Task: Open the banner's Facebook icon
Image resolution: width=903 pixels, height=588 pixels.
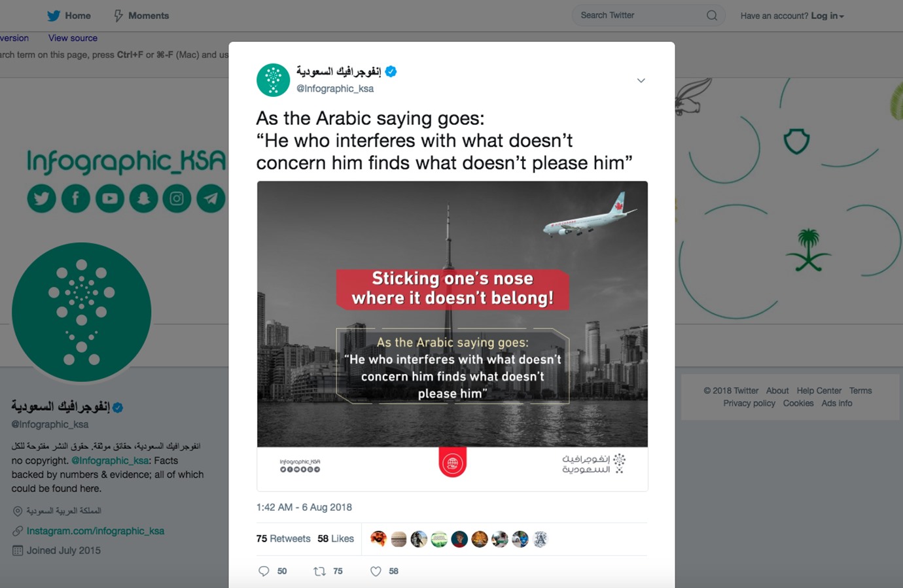Action: click(x=75, y=198)
